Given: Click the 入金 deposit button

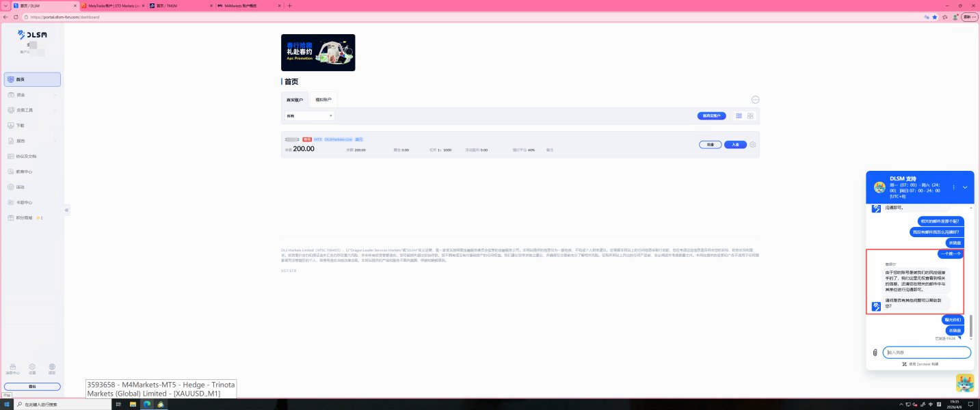Looking at the screenshot, I should pos(735,145).
